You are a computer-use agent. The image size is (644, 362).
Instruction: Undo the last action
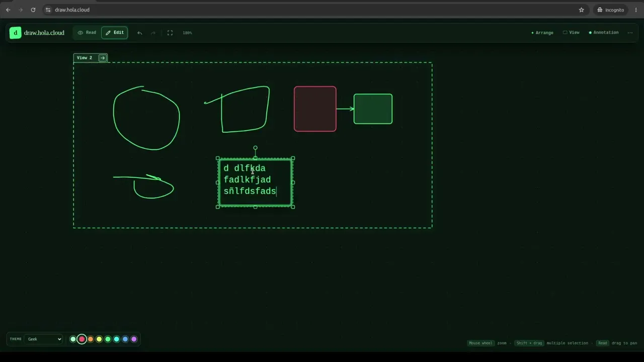pyautogui.click(x=139, y=33)
